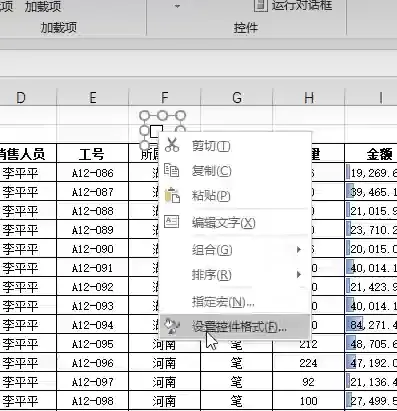397x411 pixels.
Task: Click the 销售人员 header cell
Action: coord(28,154)
